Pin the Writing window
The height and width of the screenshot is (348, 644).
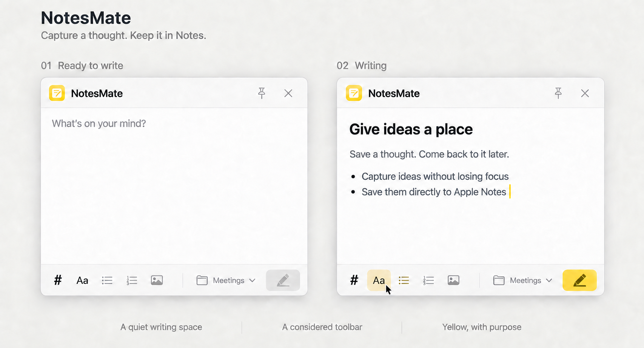coord(558,93)
